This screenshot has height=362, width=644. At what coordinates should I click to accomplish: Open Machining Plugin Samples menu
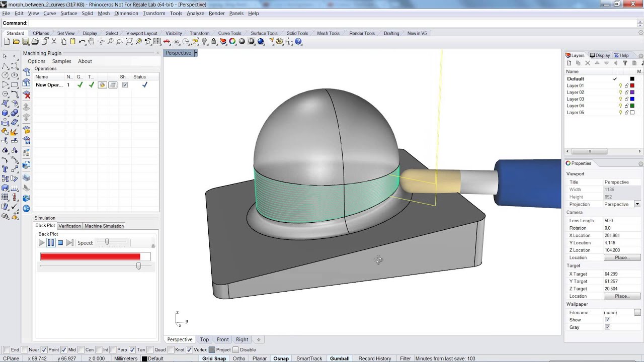click(x=62, y=61)
